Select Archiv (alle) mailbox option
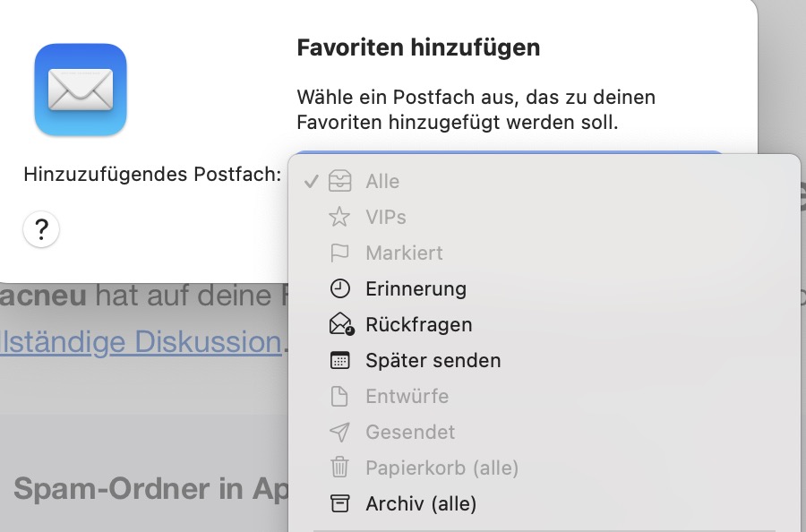This screenshot has height=532, width=806. [x=421, y=503]
